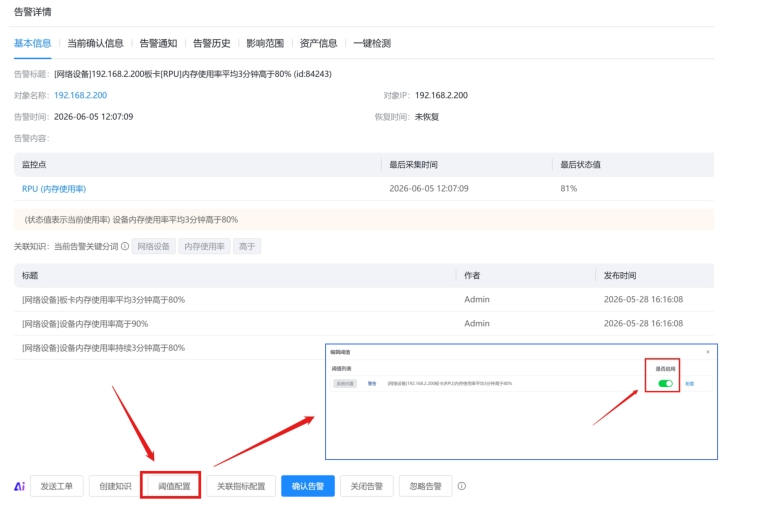Image resolution: width=771 pixels, height=527 pixels.
Task: Open the 一键检测 tab
Action: click(x=372, y=43)
